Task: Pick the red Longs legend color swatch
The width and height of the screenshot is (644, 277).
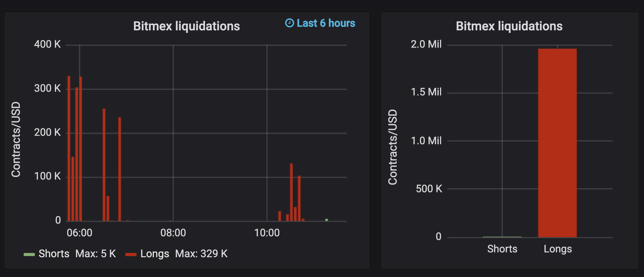Action: pyautogui.click(x=131, y=254)
